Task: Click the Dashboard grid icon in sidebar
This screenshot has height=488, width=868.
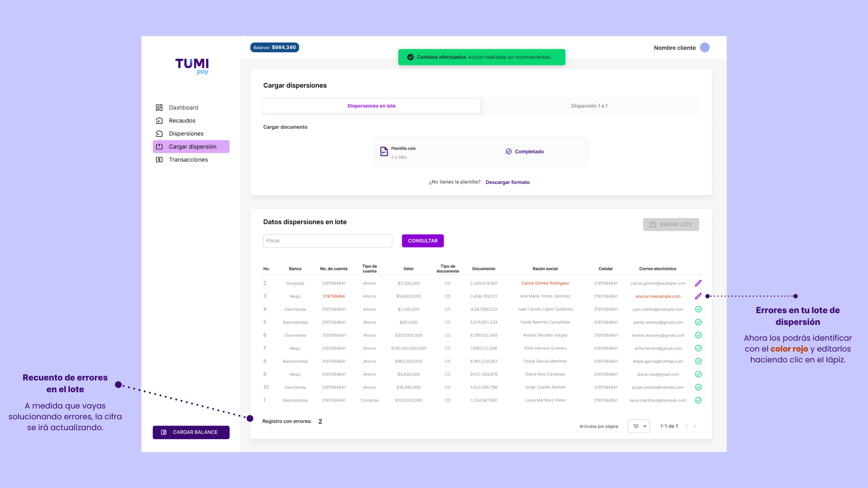Action: point(159,108)
